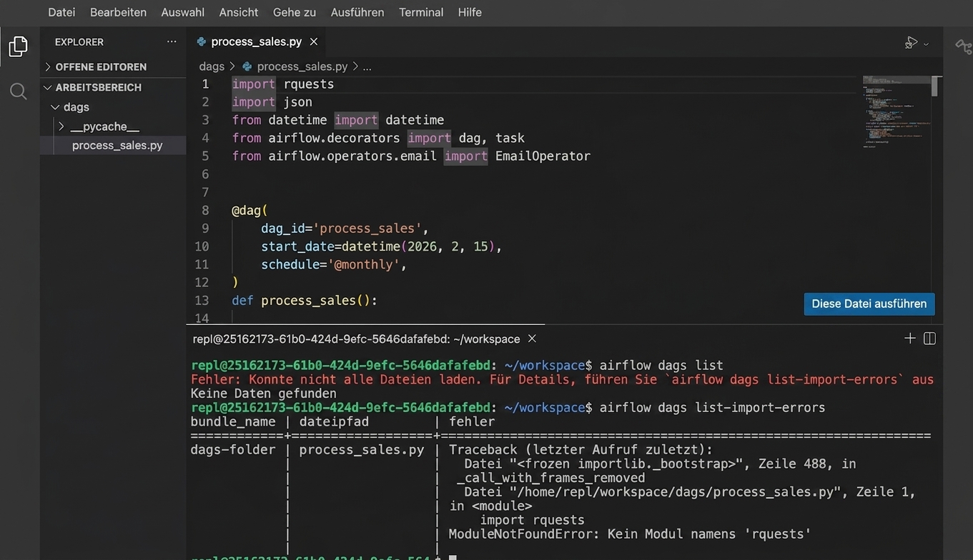Open the Search magnifier in activity bar
The image size is (973, 560).
tap(19, 91)
